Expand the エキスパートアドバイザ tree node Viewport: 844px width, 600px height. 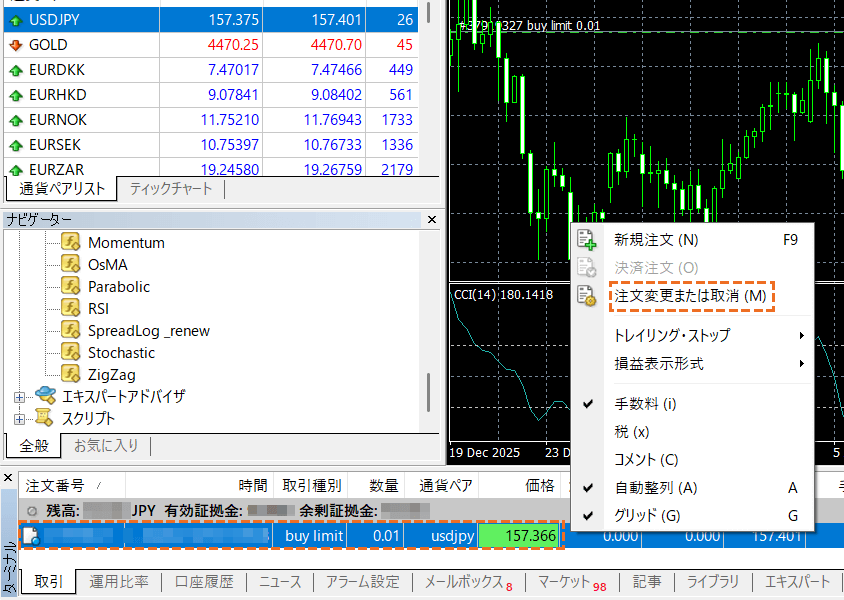pyautogui.click(x=19, y=397)
